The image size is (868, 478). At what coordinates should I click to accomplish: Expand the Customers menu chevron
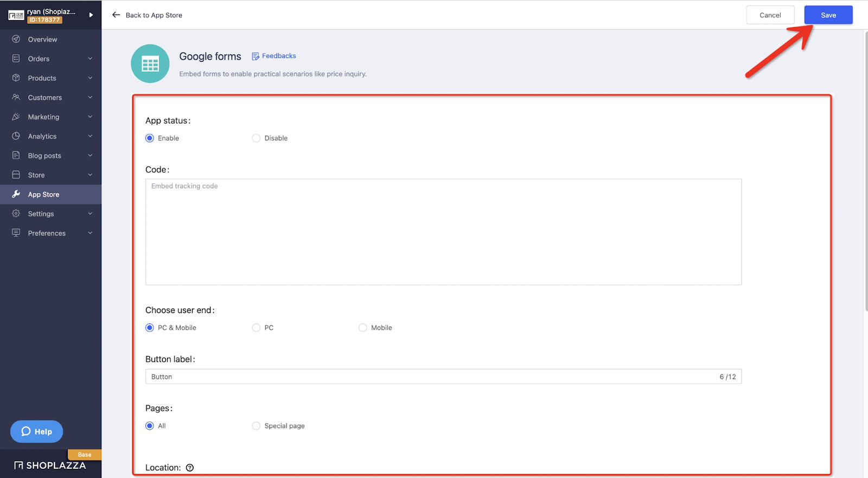tap(90, 97)
